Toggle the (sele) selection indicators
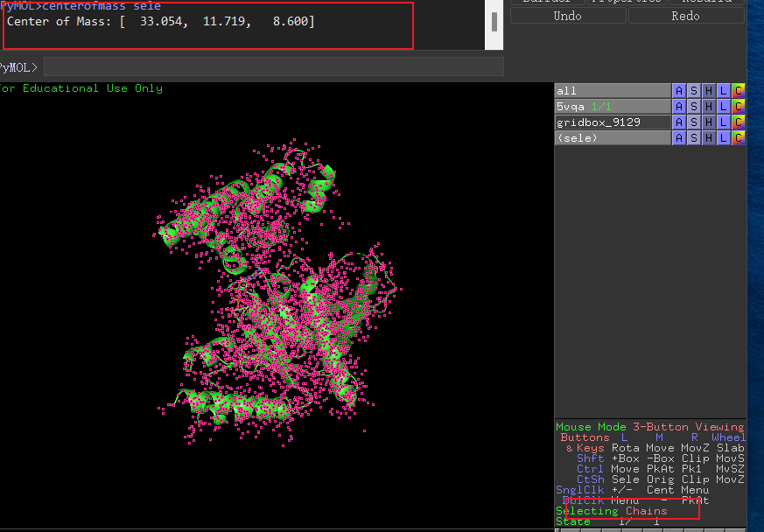The height and width of the screenshot is (532, 764). (x=613, y=138)
